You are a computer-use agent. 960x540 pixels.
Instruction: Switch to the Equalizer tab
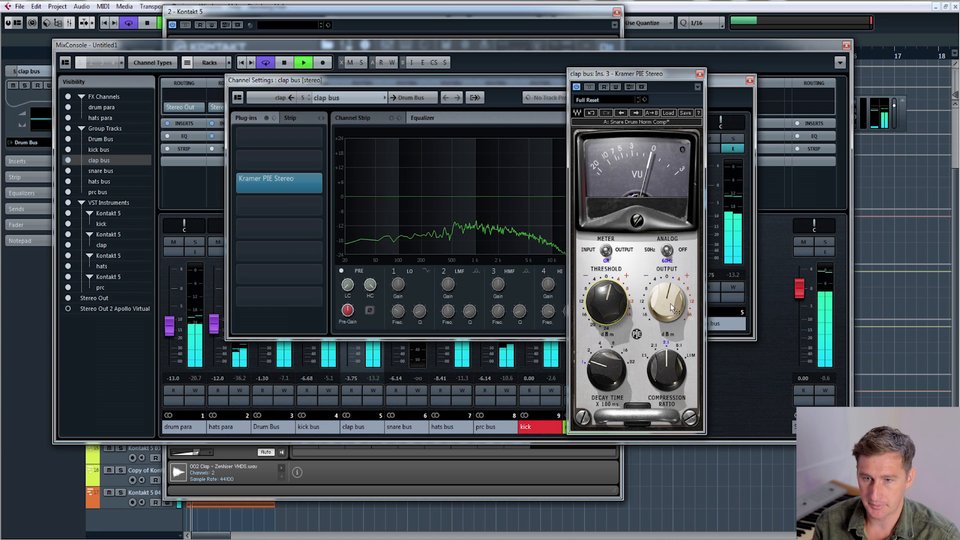tap(422, 118)
